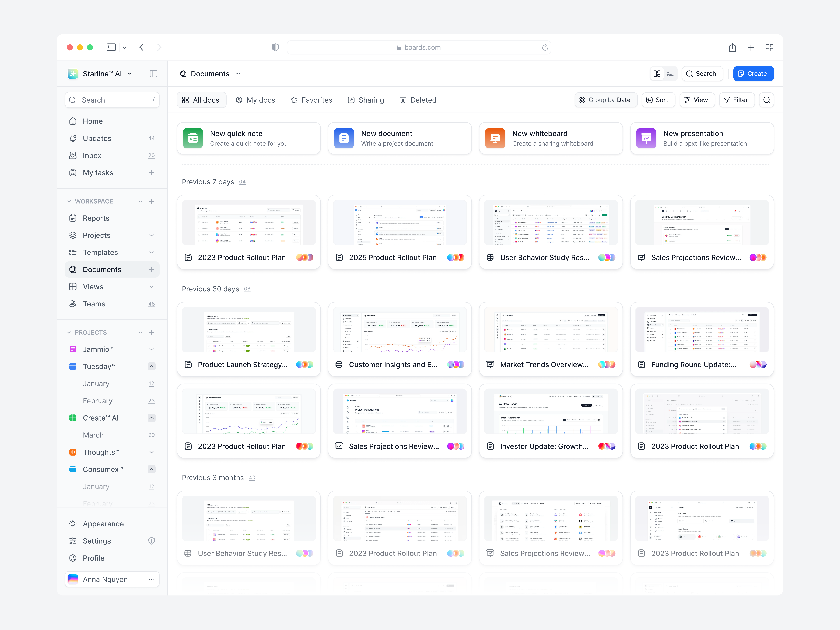
Task: Click the New quick note green icon
Action: (x=193, y=138)
